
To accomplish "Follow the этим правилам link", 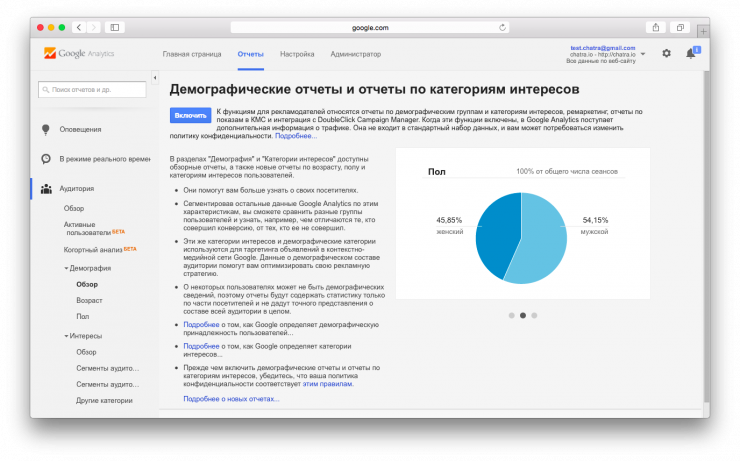I will pos(328,384).
